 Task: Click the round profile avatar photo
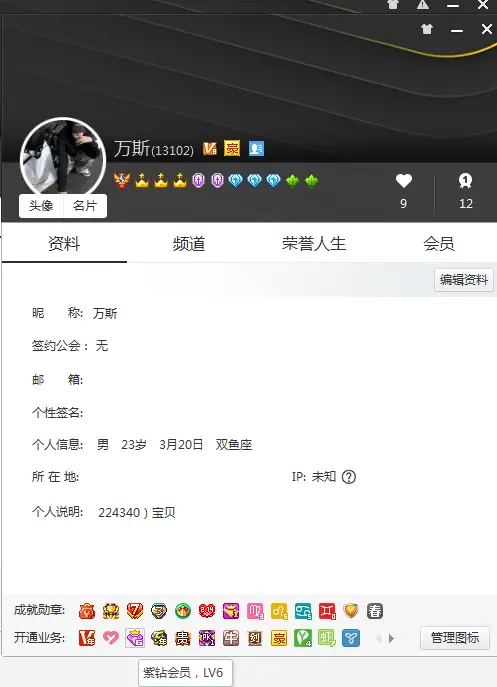point(63,159)
